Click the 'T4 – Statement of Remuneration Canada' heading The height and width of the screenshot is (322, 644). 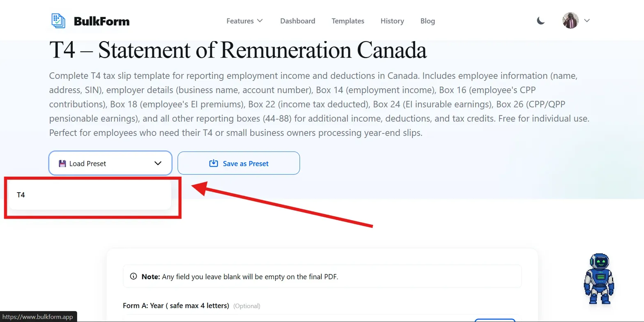238,51
